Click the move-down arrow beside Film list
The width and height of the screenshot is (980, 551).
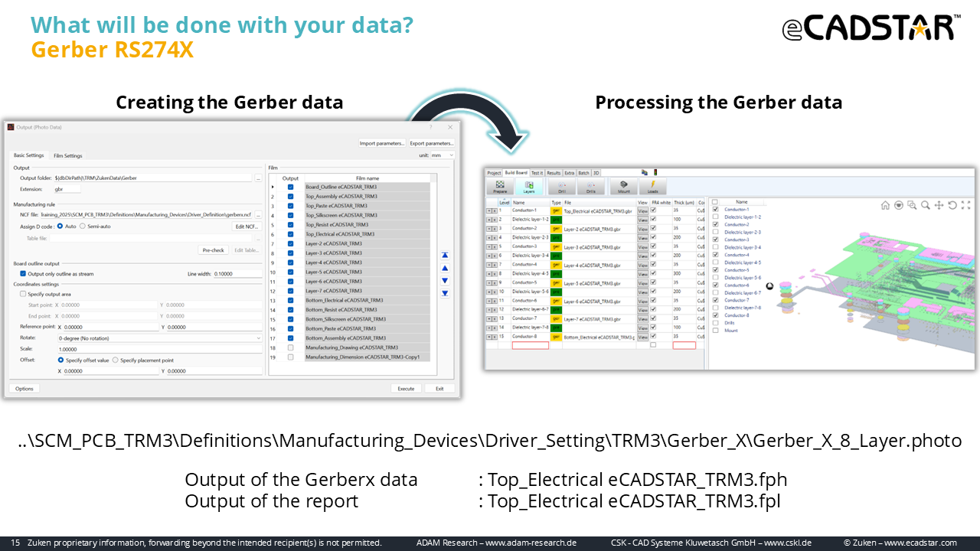445,281
